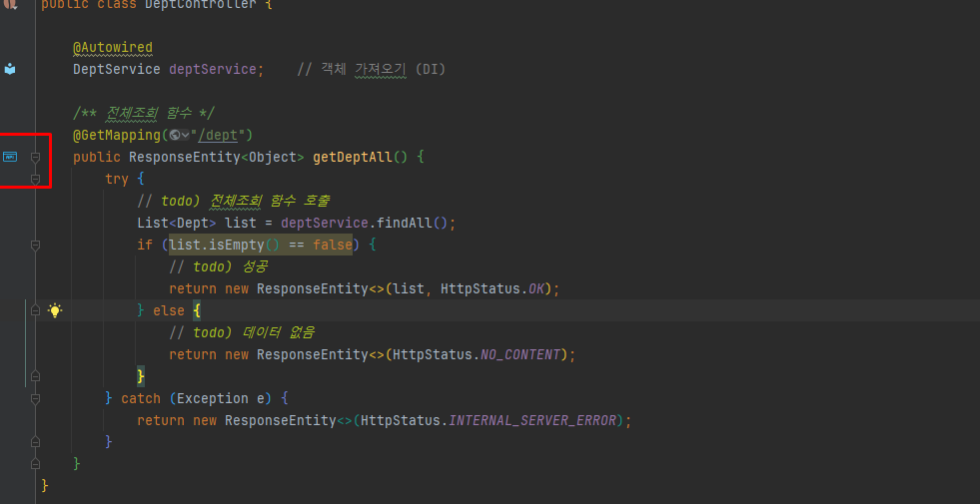
Task: Click fold end marker at else closing brace
Action: tap(36, 376)
